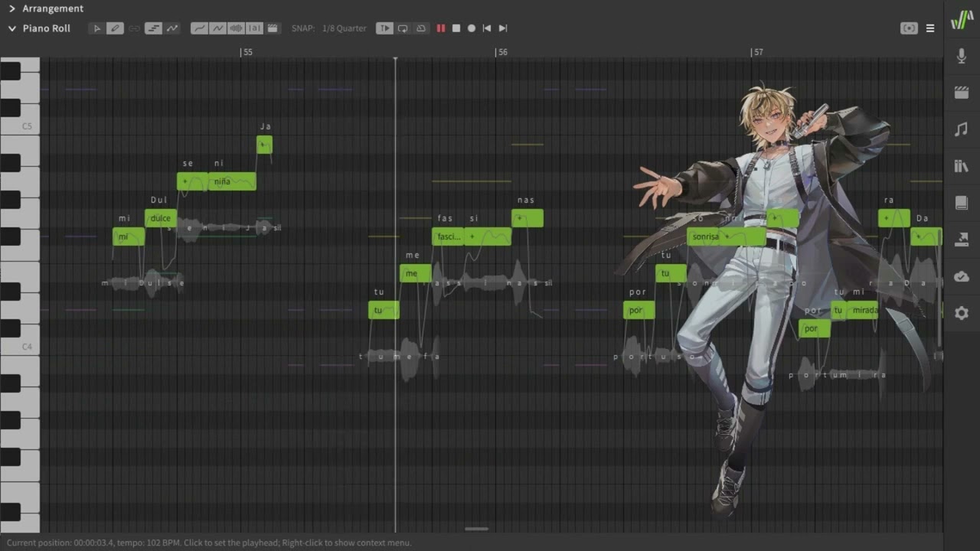Select the 'niña' note block
The width and height of the screenshot is (980, 551).
click(232, 181)
